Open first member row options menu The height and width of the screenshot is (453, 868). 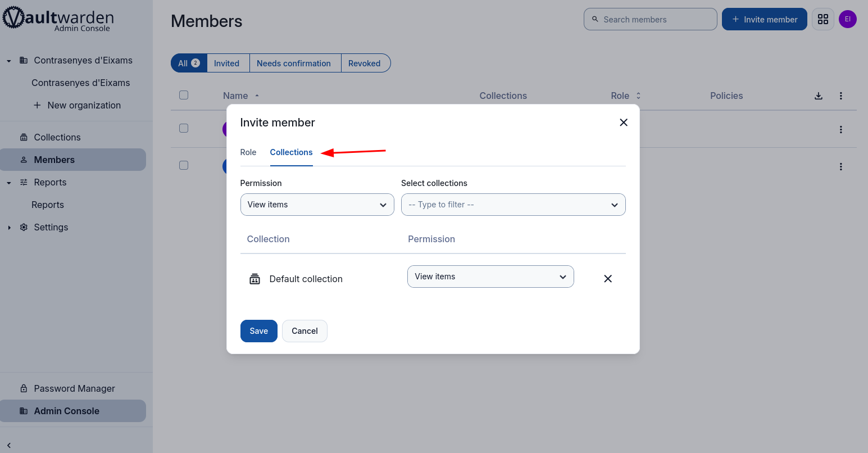841,129
